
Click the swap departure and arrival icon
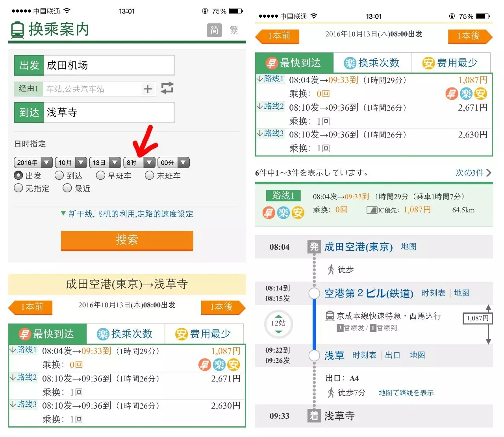[167, 88]
